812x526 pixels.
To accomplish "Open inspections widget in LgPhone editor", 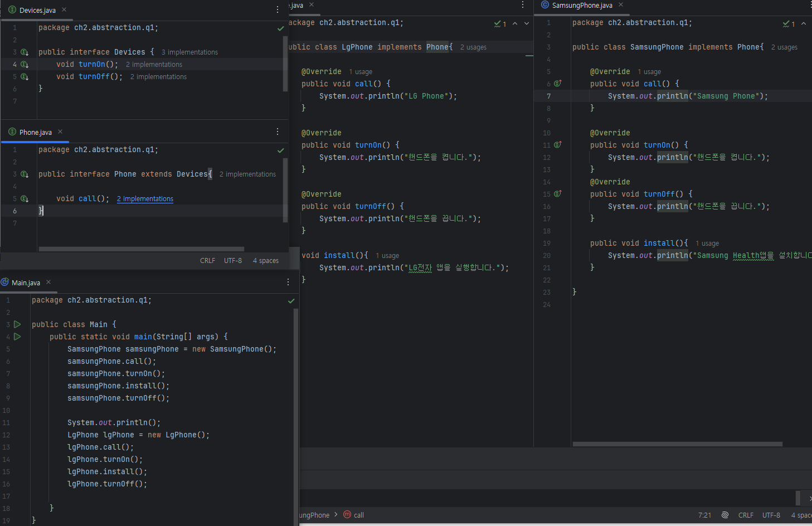I will tap(500, 24).
